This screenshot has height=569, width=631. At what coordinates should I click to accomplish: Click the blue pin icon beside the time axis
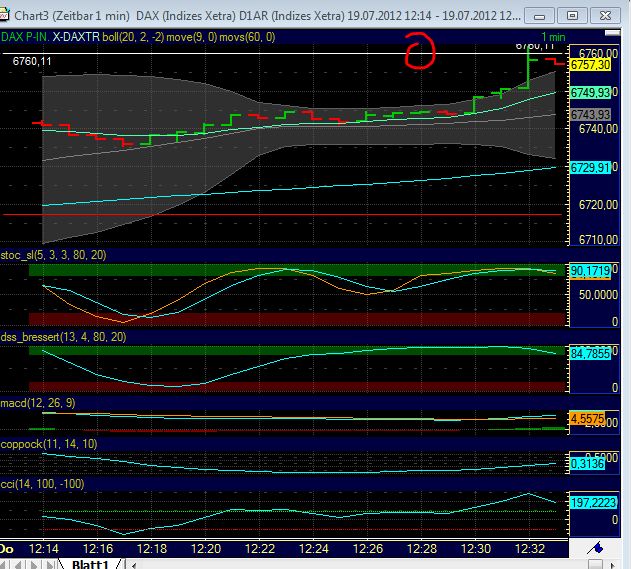coord(595,548)
